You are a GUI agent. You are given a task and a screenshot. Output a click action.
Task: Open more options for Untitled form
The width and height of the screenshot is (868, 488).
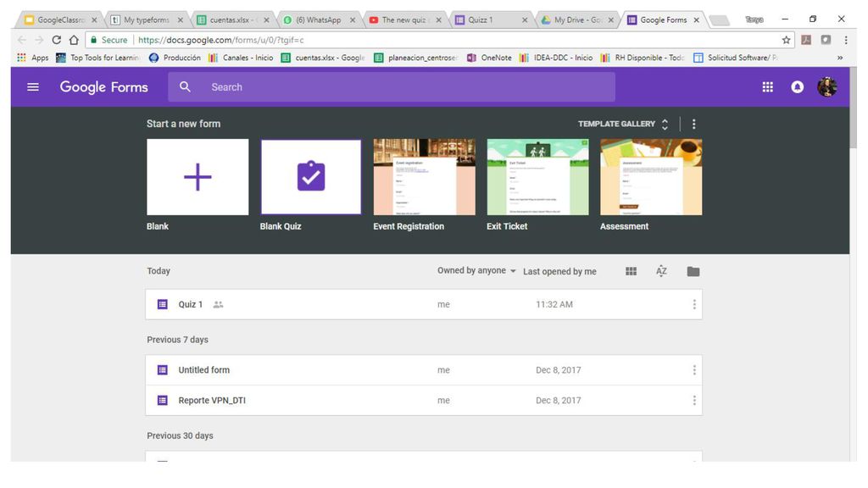pos(694,370)
